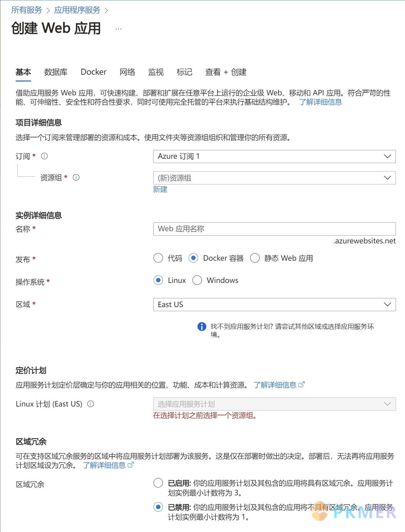Viewport: 405px width, 532px height.
Task: Click the .azurewebsites.net domain suffix text
Action: 364,241
